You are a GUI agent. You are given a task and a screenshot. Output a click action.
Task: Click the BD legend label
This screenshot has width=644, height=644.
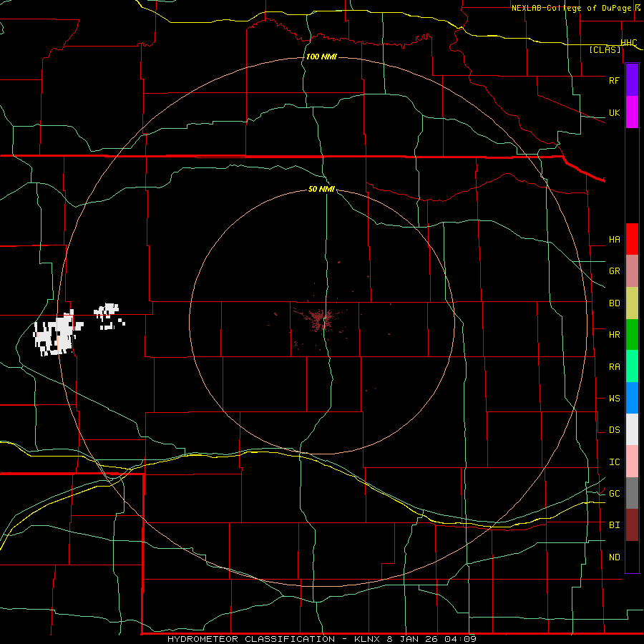614,303
